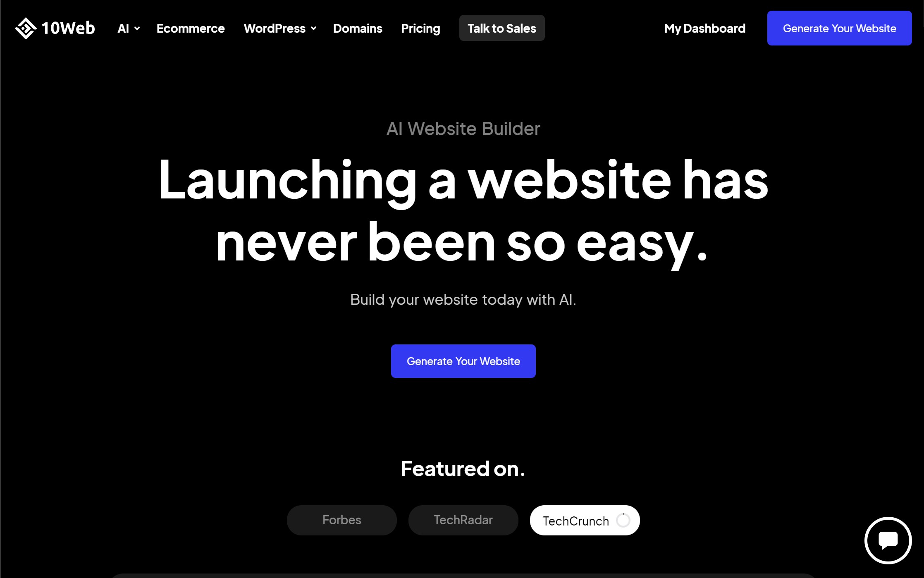Toggle the TechCrunch featured badge selection
Viewport: 924px width, 578px height.
click(x=585, y=520)
